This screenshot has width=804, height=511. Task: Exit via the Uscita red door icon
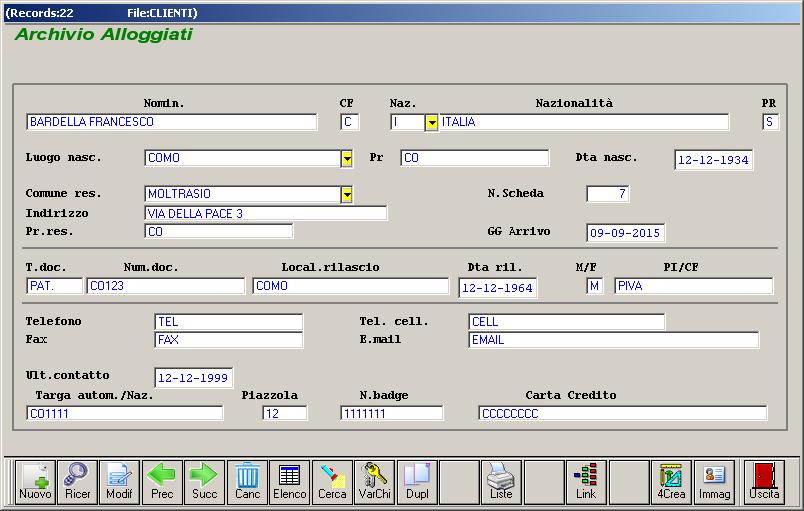coord(764,482)
